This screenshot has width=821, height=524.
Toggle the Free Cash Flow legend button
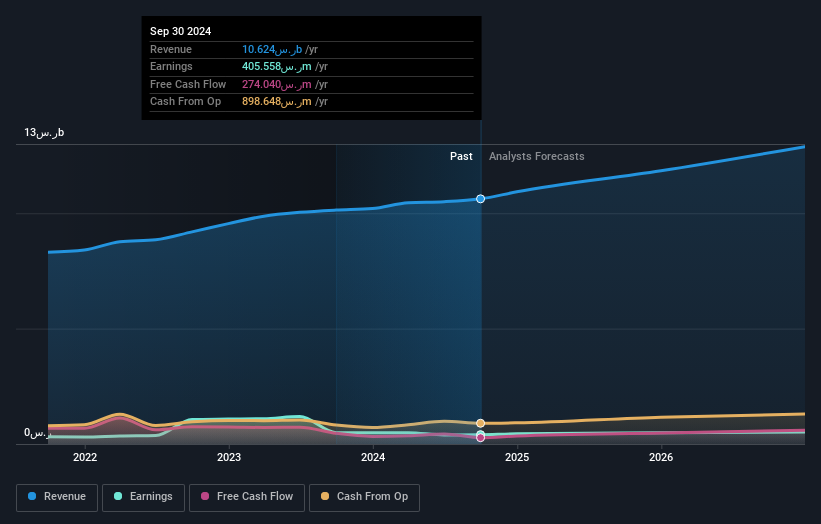[x=247, y=497]
